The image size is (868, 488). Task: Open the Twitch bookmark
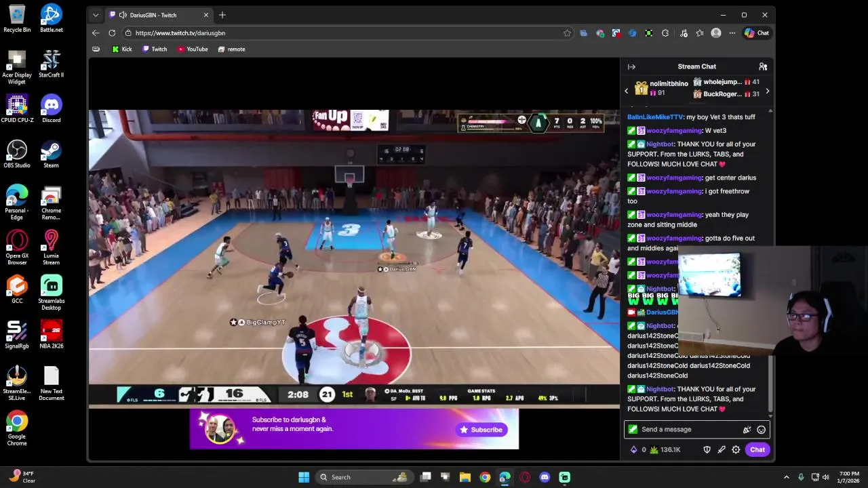[155, 49]
